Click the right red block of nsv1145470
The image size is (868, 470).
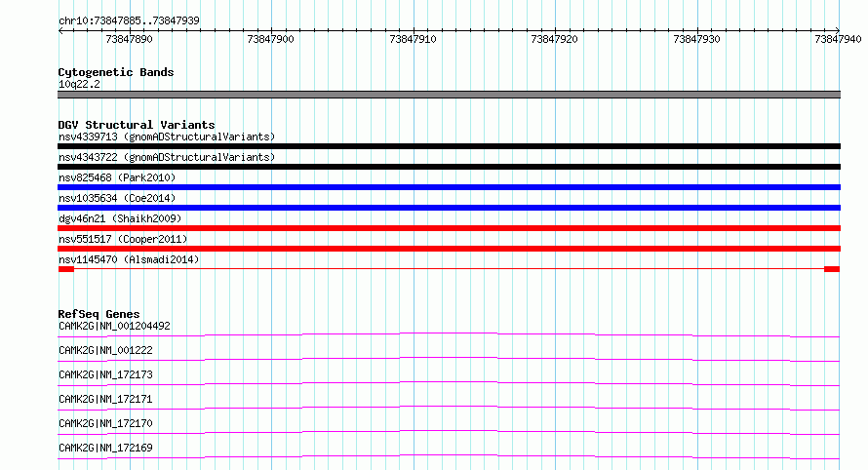[832, 269]
